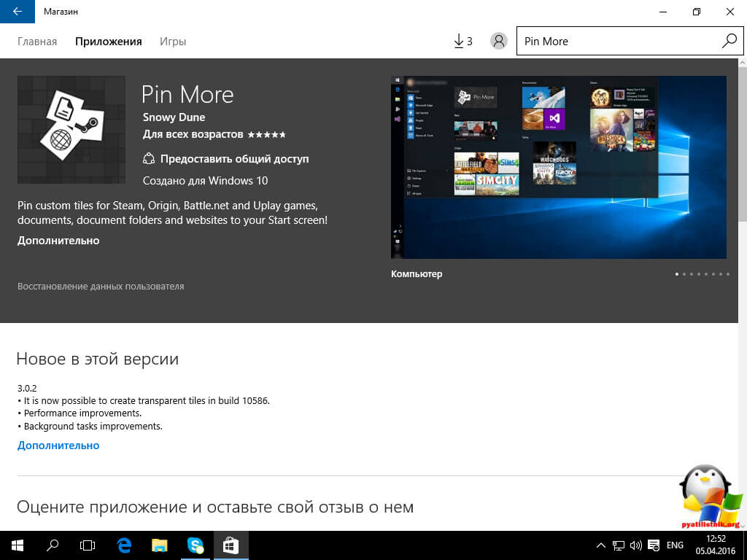Launch Skype from the taskbar

(195, 545)
